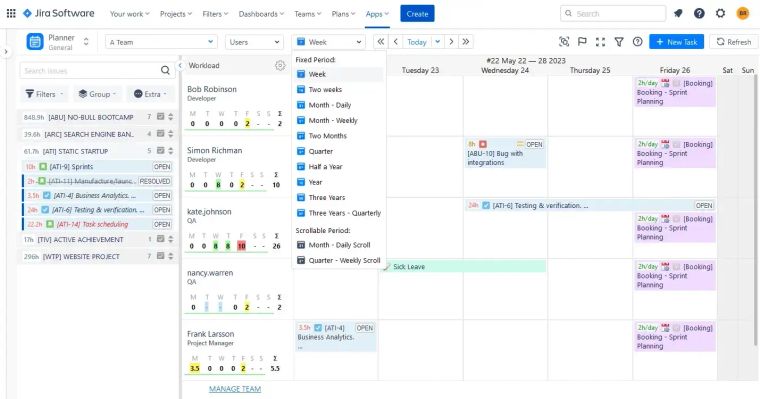Open the Today dropdown arrow

pos(437,42)
